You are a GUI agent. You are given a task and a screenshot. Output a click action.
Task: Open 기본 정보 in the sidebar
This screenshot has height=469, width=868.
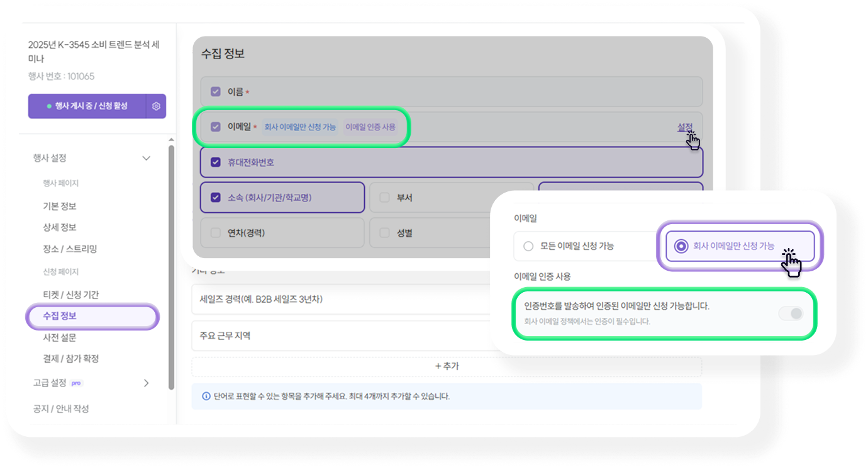tap(60, 206)
